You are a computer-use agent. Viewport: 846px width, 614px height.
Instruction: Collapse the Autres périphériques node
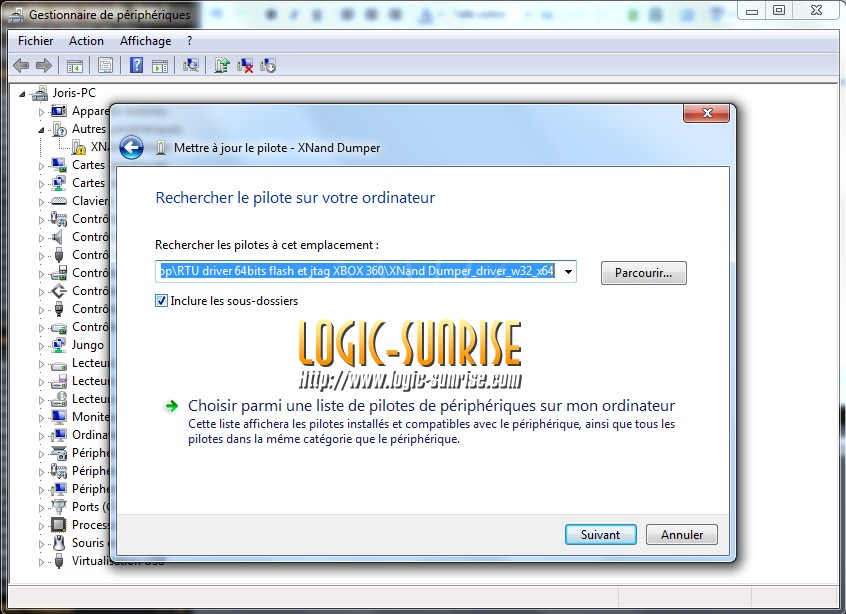pos(41,130)
